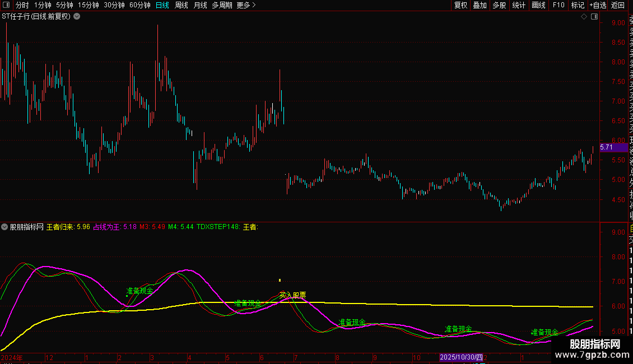Select the 5分钟 period
Image resolution: width=633 pixels, height=364 pixels.
click(64, 5)
